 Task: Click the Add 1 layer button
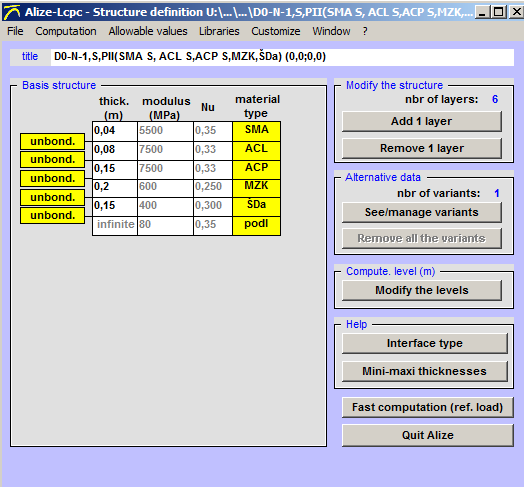(x=422, y=121)
